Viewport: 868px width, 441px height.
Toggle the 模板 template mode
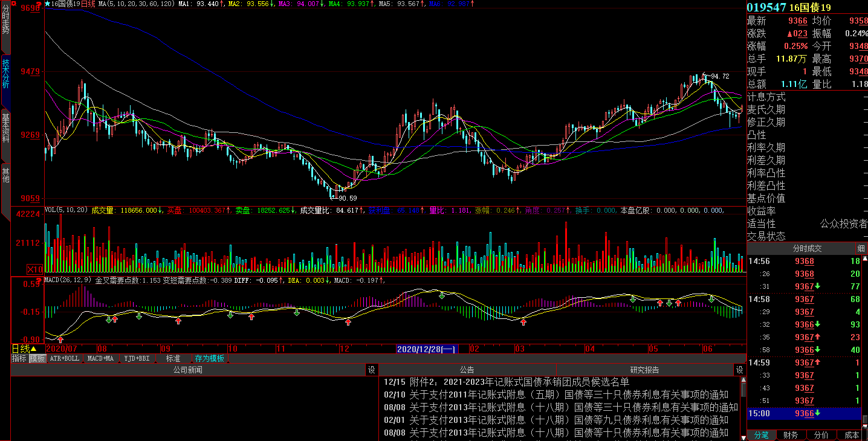[x=37, y=358]
